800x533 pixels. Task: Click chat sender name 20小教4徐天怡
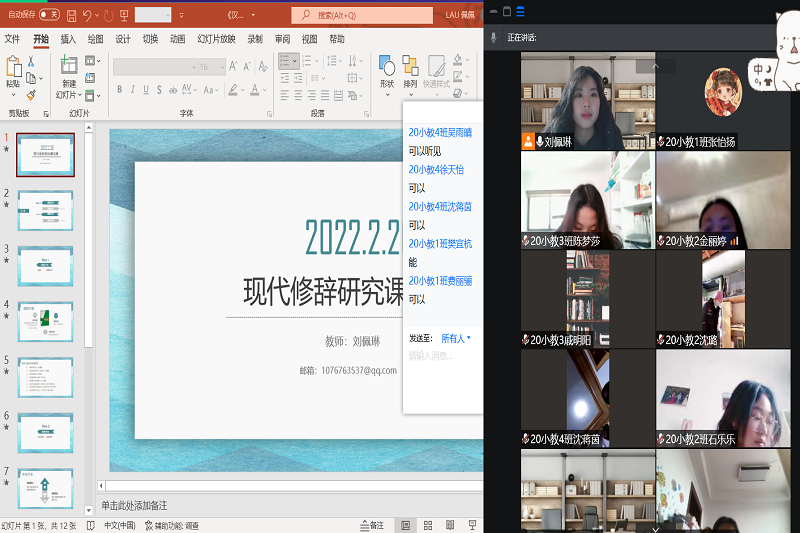(436, 170)
